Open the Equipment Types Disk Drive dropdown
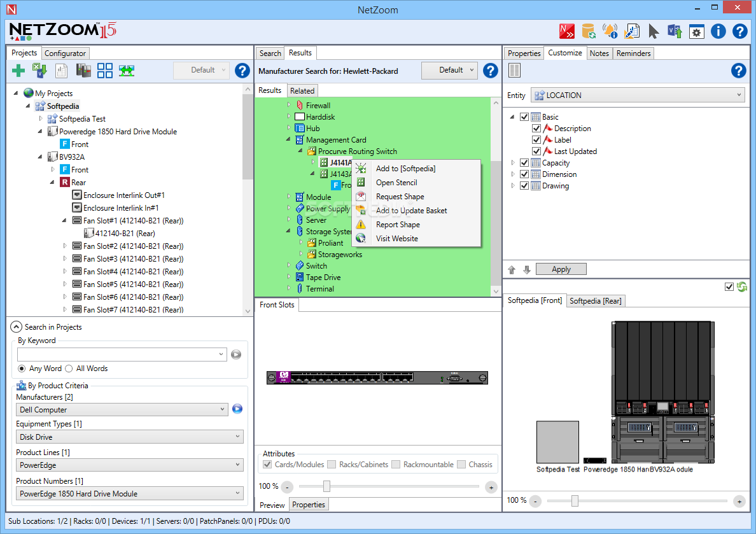 [x=130, y=437]
